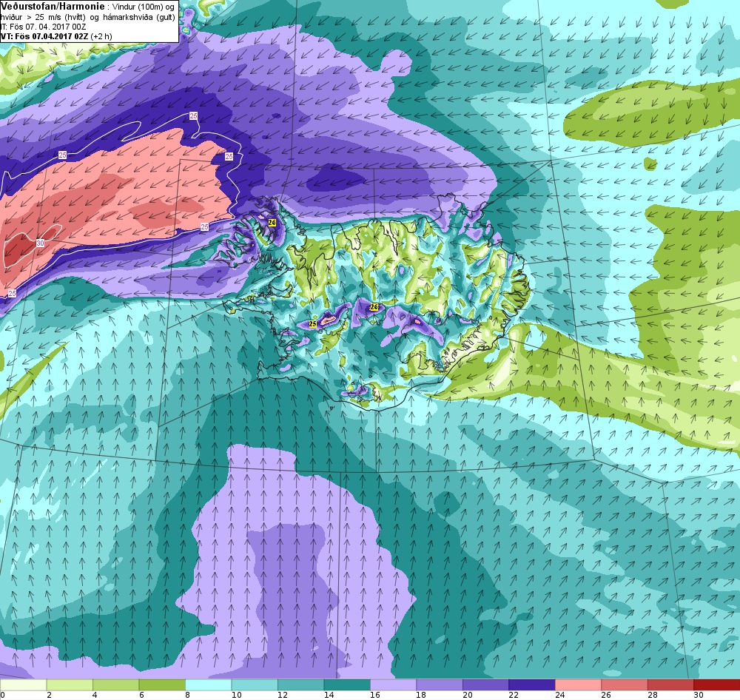Click the yellow 25 maximum gust label
This screenshot has height=700, width=740.
pos(312,324)
